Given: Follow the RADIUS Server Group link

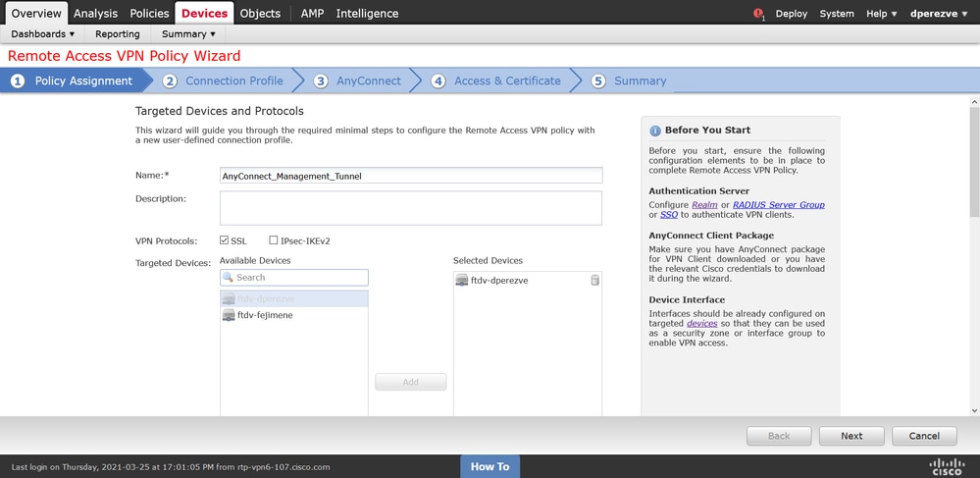Looking at the screenshot, I should pyautogui.click(x=779, y=205).
